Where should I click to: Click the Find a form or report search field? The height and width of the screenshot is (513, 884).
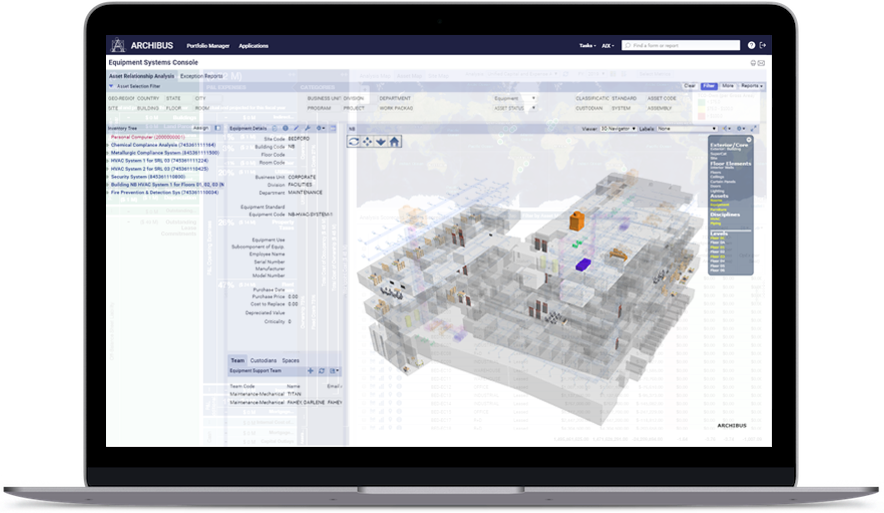[x=681, y=46]
